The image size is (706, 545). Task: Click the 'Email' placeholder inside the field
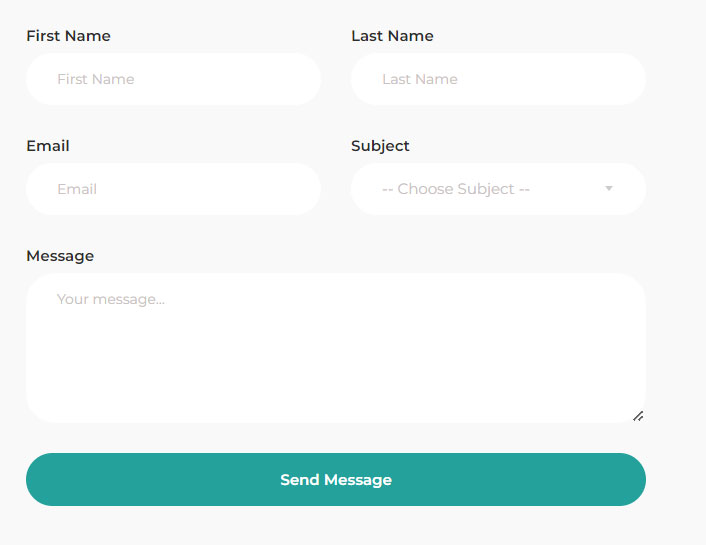[x=77, y=189]
